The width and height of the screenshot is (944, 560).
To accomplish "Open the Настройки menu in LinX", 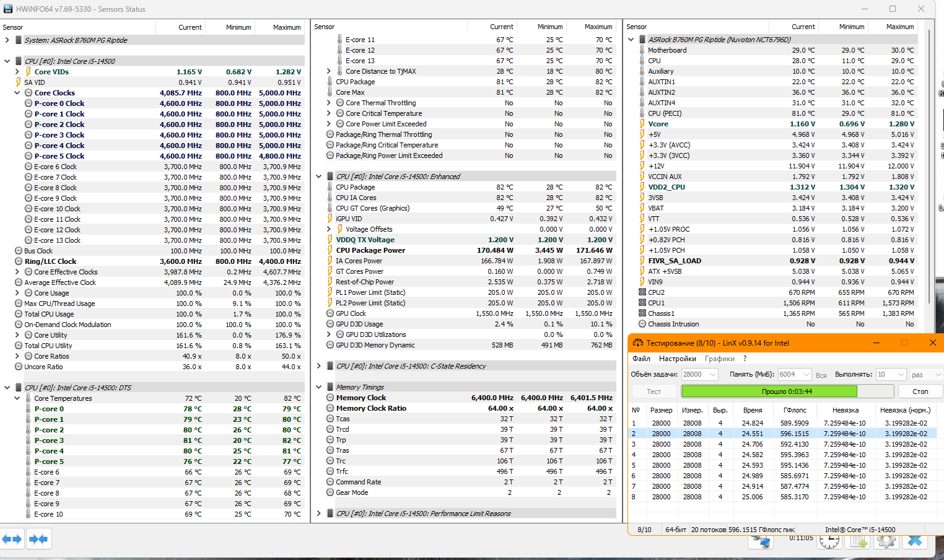I will point(677,359).
